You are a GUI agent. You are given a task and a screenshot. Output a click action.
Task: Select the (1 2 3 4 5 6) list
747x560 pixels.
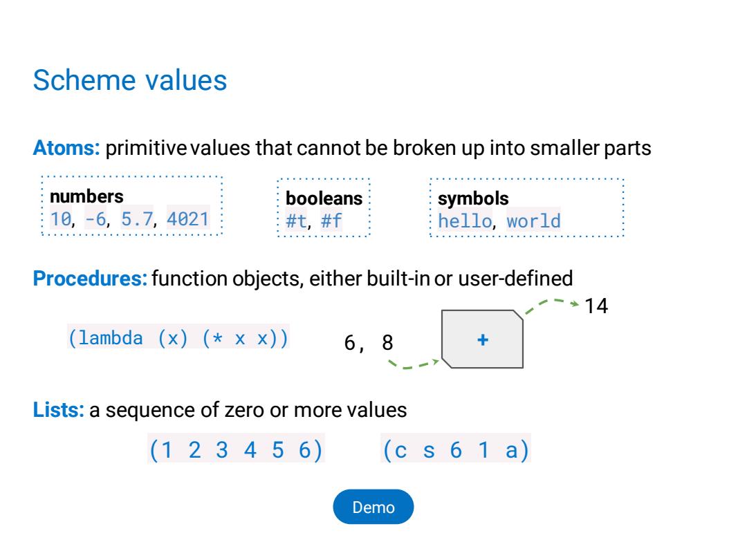[237, 449]
